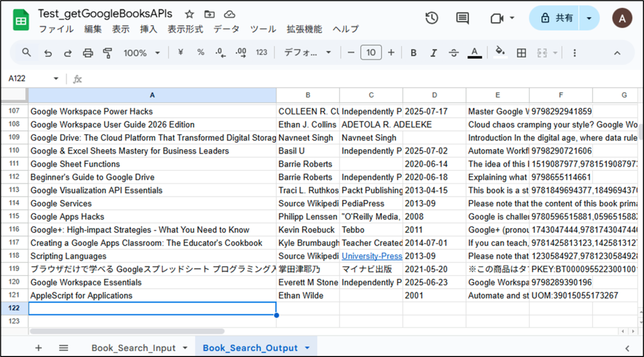This screenshot has height=357, width=644.
Task: Open Book_Search_Input tab options arrow
Action: point(185,348)
